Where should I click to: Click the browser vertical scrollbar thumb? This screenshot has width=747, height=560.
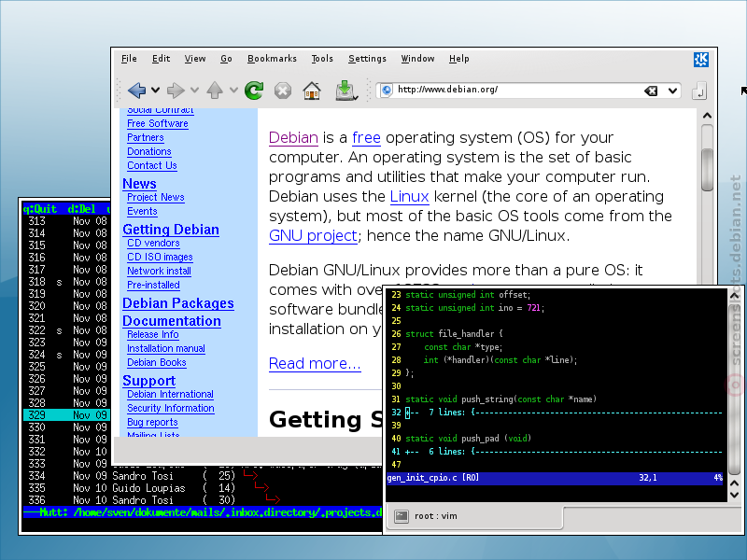708,170
